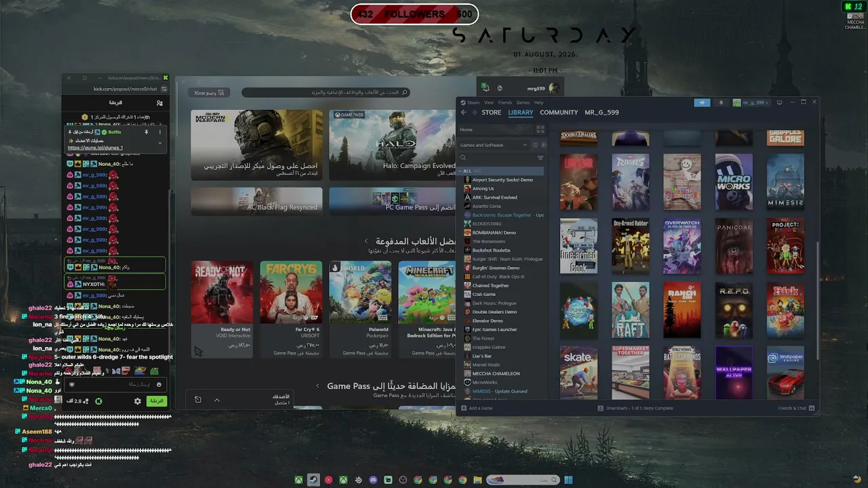Open Steam announcements megaphone button
The height and width of the screenshot is (488, 868).
pyautogui.click(x=702, y=102)
